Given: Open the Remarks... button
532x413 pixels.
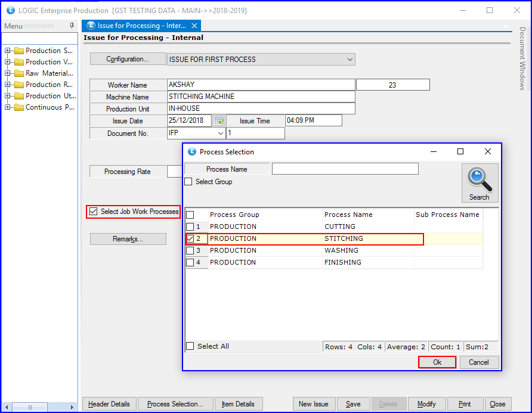Looking at the screenshot, I should (x=128, y=239).
